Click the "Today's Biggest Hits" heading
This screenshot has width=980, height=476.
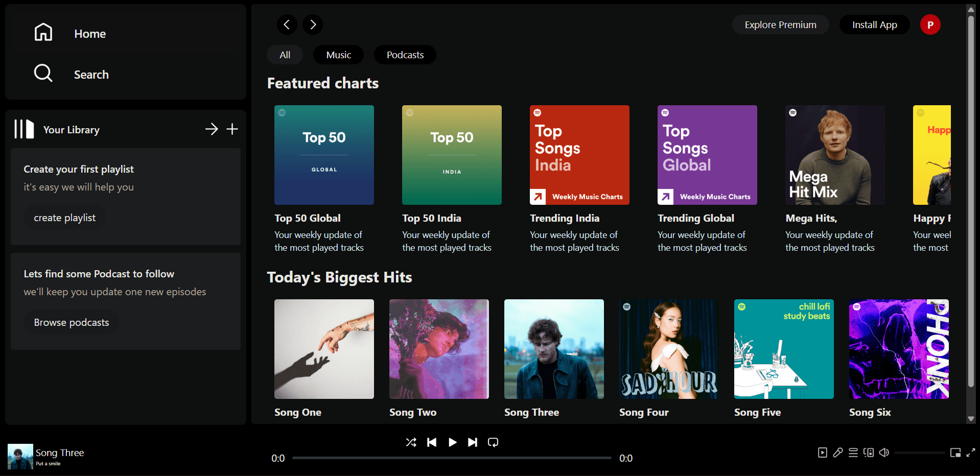pos(339,277)
